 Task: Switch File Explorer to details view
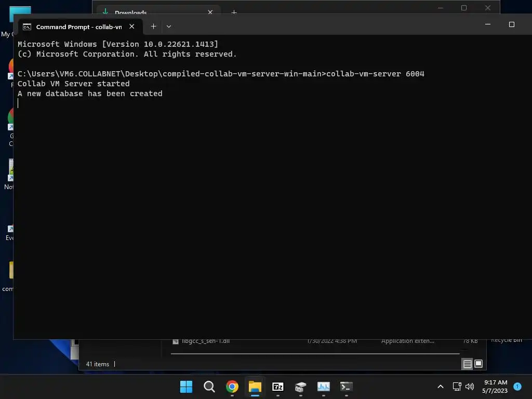click(x=467, y=364)
